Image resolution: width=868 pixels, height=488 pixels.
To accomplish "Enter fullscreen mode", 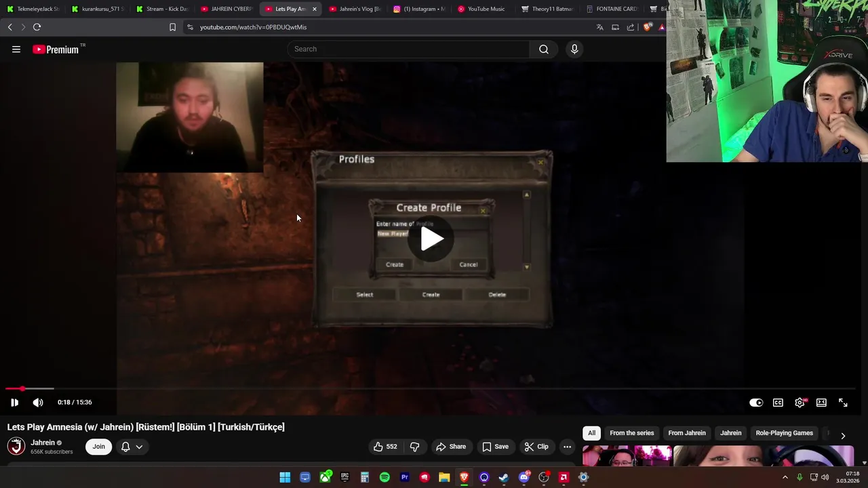I will click(843, 403).
